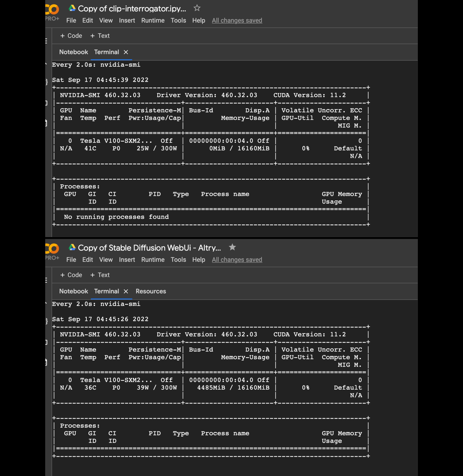Open View menu in clip-interrogator window

pyautogui.click(x=106, y=20)
